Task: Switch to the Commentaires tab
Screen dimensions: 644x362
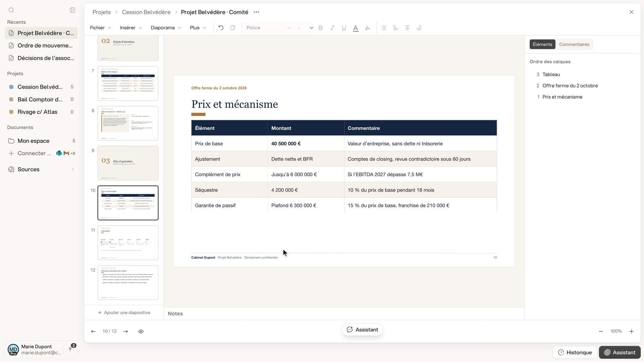Action: point(574,44)
